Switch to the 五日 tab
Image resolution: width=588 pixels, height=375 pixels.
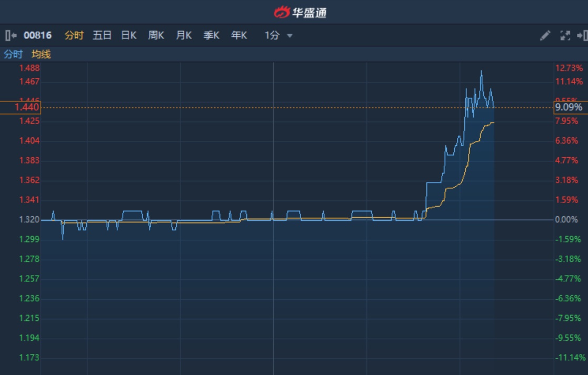pyautogui.click(x=102, y=36)
